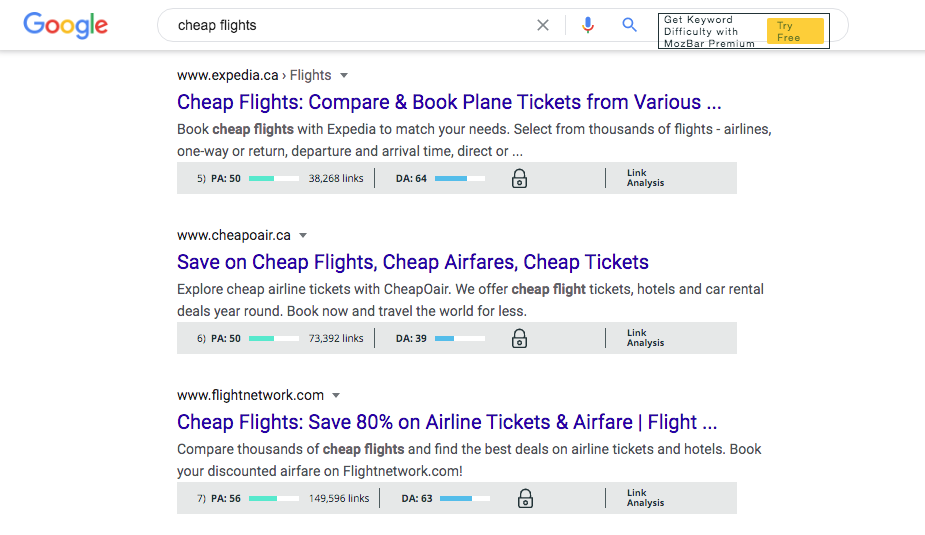
Task: Open Link Analysis for Expedia result
Action: pos(645,178)
